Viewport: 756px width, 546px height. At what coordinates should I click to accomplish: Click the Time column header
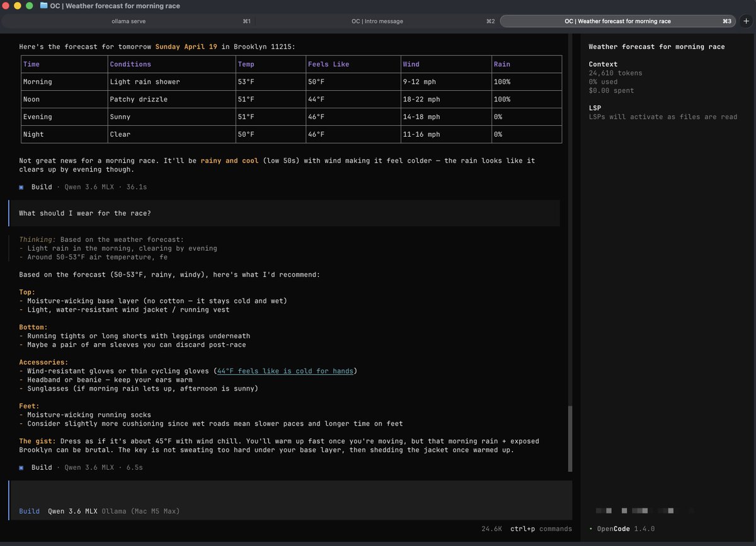click(31, 64)
